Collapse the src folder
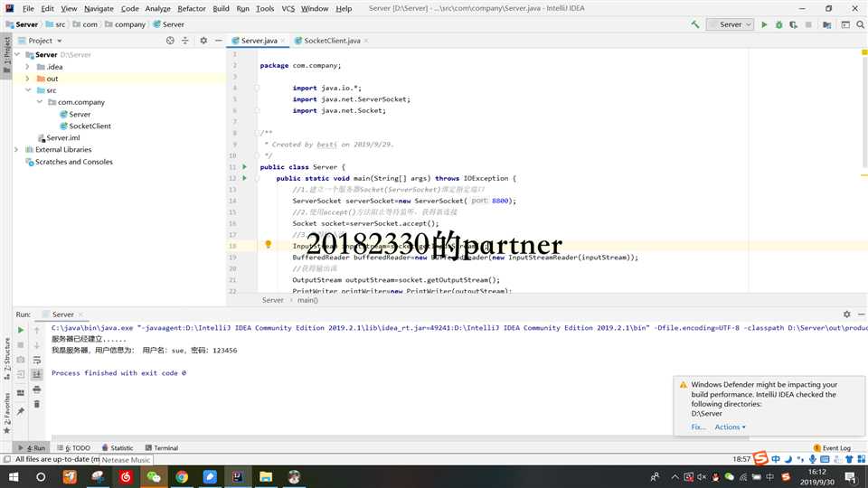The width and height of the screenshot is (868, 488). tap(28, 90)
